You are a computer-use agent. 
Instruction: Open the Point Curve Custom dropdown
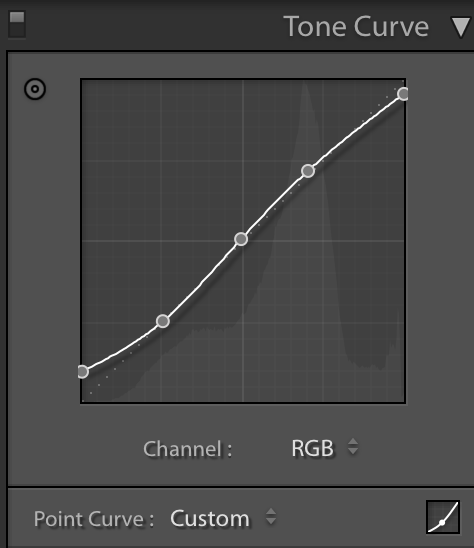tap(223, 518)
